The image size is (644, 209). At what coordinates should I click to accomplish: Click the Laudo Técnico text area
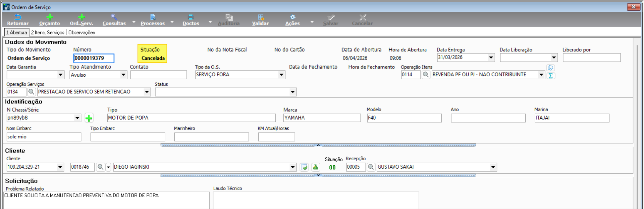[x=316, y=200]
